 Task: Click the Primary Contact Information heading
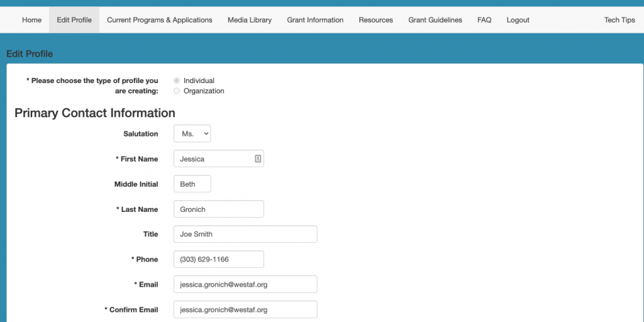(x=95, y=113)
